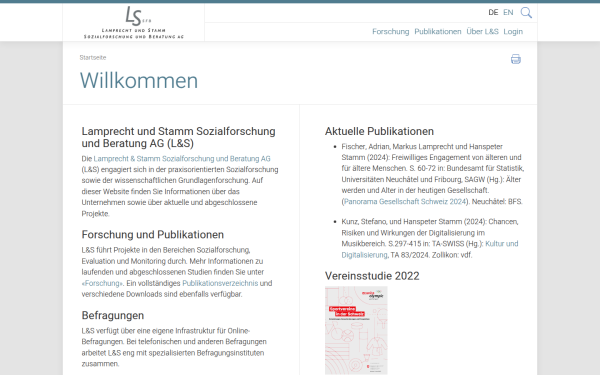Go to the Login page

513,32
